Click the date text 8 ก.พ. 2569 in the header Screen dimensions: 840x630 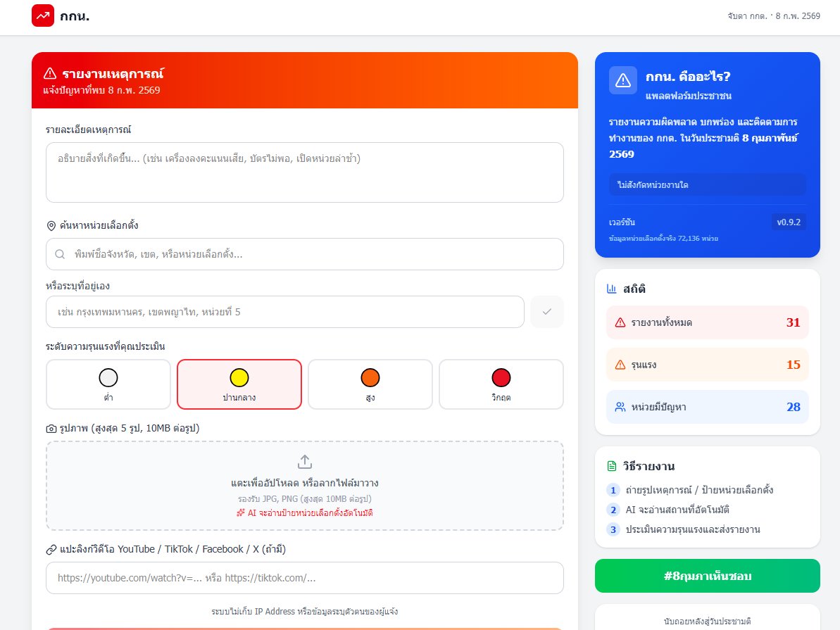point(798,16)
